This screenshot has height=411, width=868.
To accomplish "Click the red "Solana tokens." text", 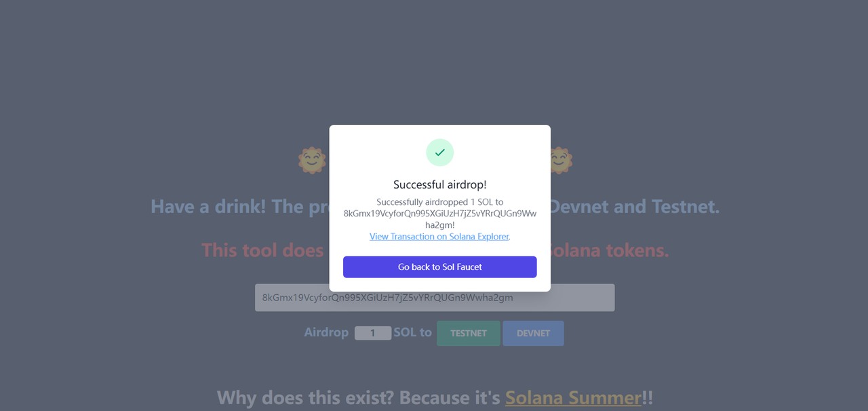I will (x=608, y=250).
